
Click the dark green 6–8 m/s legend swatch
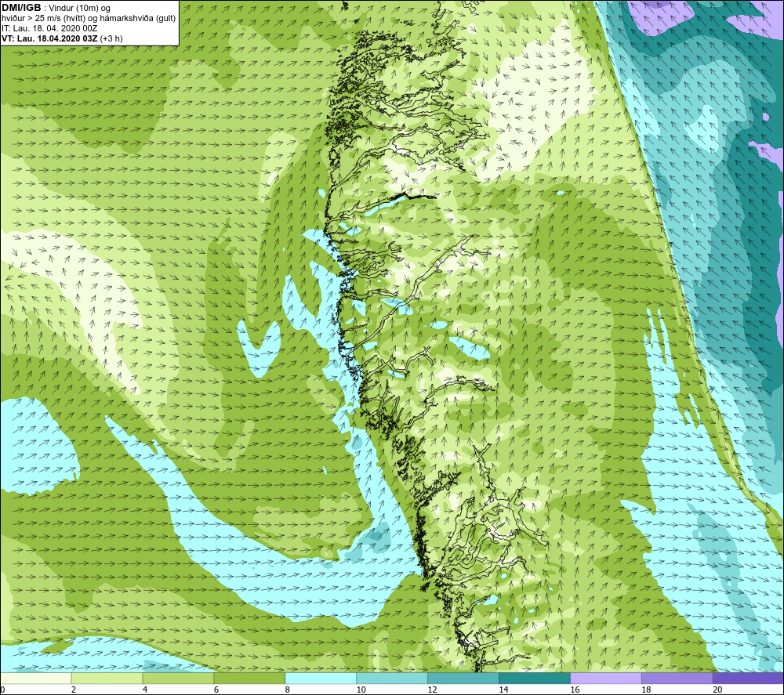pyautogui.click(x=249, y=679)
